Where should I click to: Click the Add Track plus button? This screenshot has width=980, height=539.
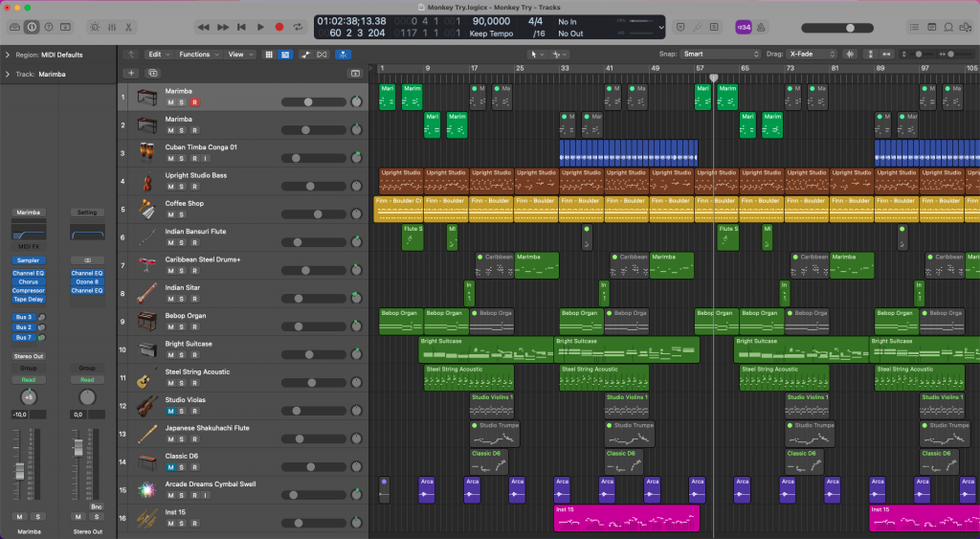131,73
